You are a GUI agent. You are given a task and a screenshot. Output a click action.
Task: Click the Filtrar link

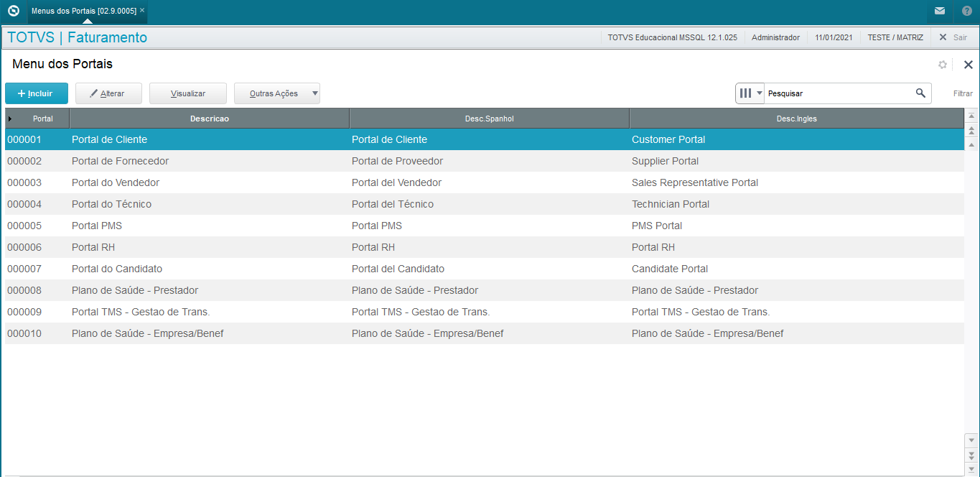pyautogui.click(x=963, y=93)
